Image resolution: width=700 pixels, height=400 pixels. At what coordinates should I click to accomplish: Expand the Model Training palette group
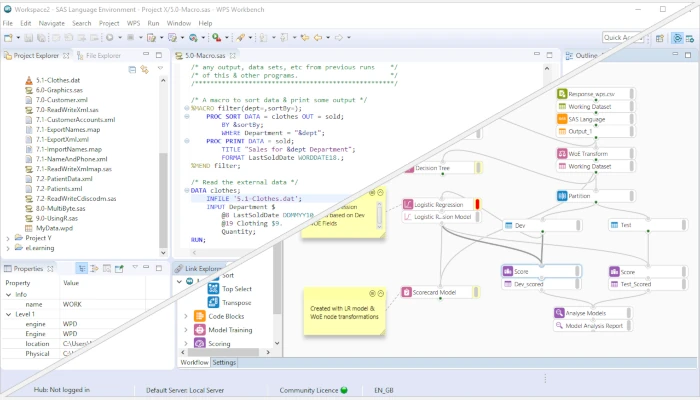pos(186,330)
